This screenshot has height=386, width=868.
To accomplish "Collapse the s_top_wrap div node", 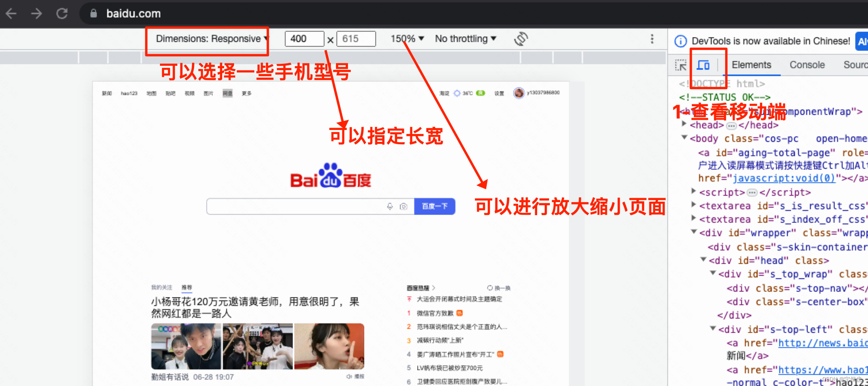I will click(x=712, y=273).
